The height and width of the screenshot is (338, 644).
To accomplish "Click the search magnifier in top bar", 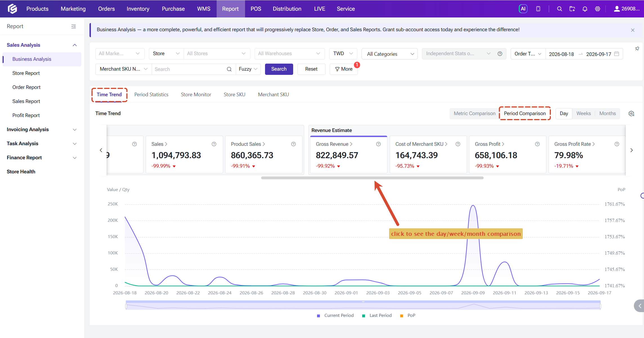I will [x=559, y=9].
